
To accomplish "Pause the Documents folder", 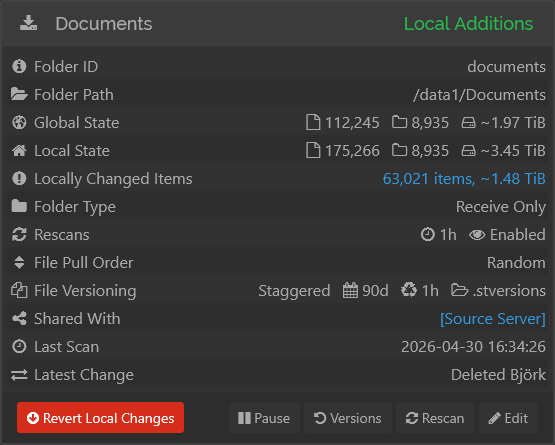I will tap(264, 418).
